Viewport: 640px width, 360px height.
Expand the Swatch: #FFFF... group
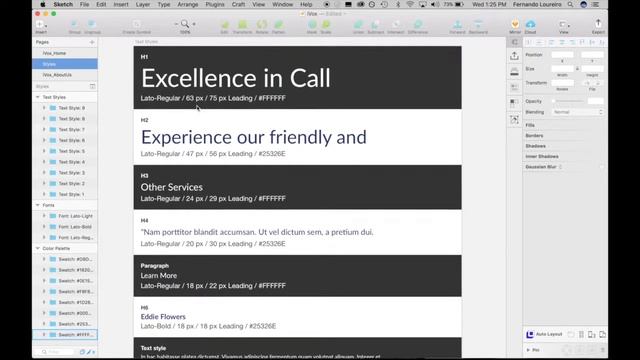coord(44,335)
